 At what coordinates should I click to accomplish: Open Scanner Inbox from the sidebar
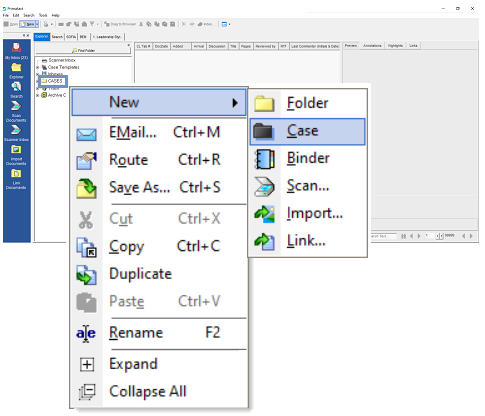pos(16,133)
